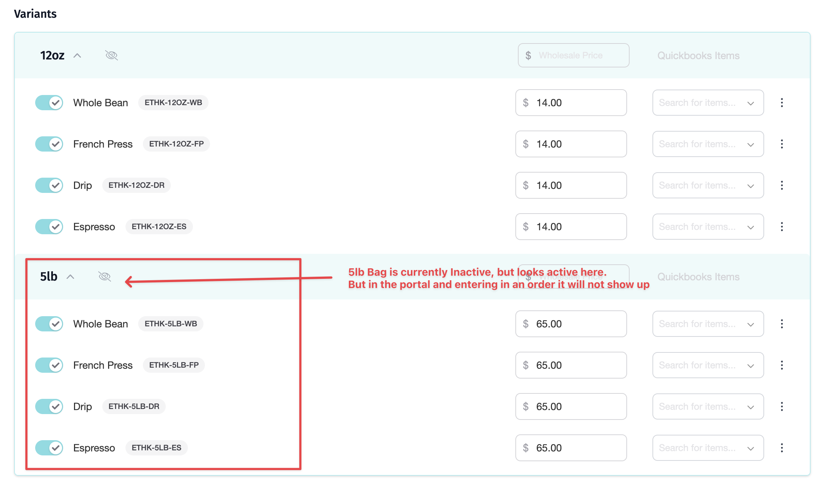824x504 pixels.
Task: Click the ETHK-5LB-DR SKU tag
Action: click(134, 406)
